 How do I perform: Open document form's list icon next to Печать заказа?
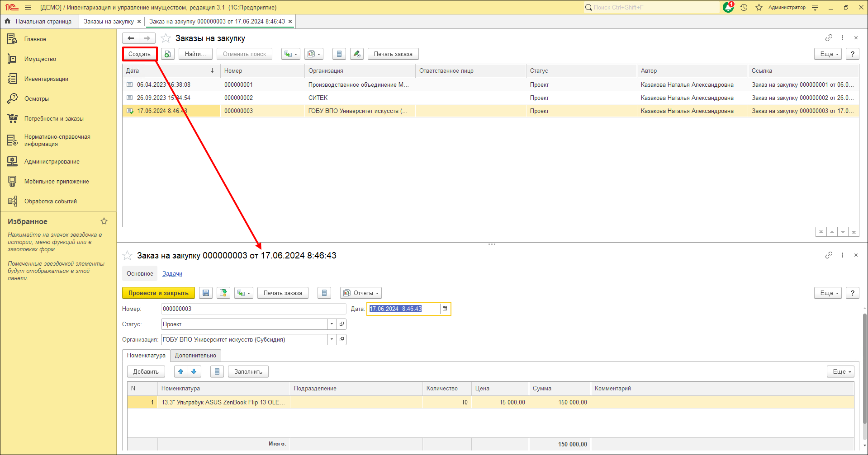click(324, 293)
